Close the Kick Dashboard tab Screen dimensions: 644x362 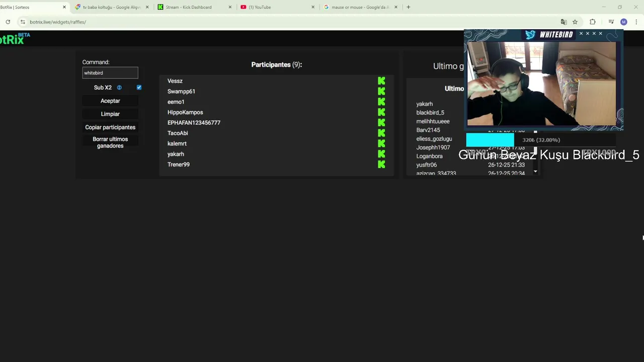pyautogui.click(x=230, y=7)
